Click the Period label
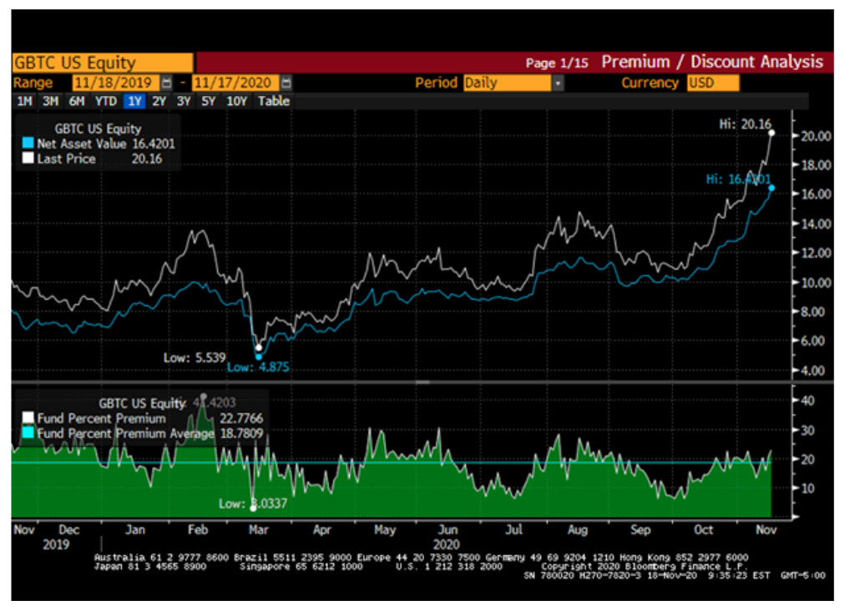 (436, 83)
